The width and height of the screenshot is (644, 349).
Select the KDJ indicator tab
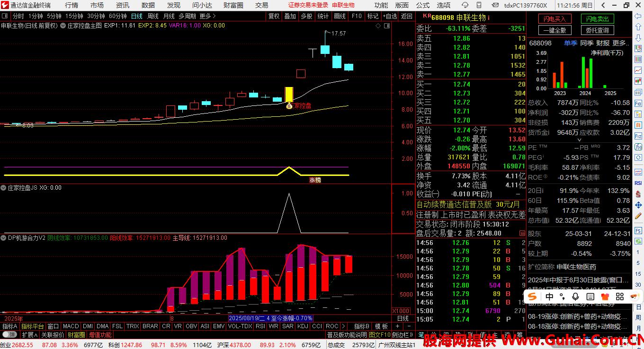pos(303,326)
